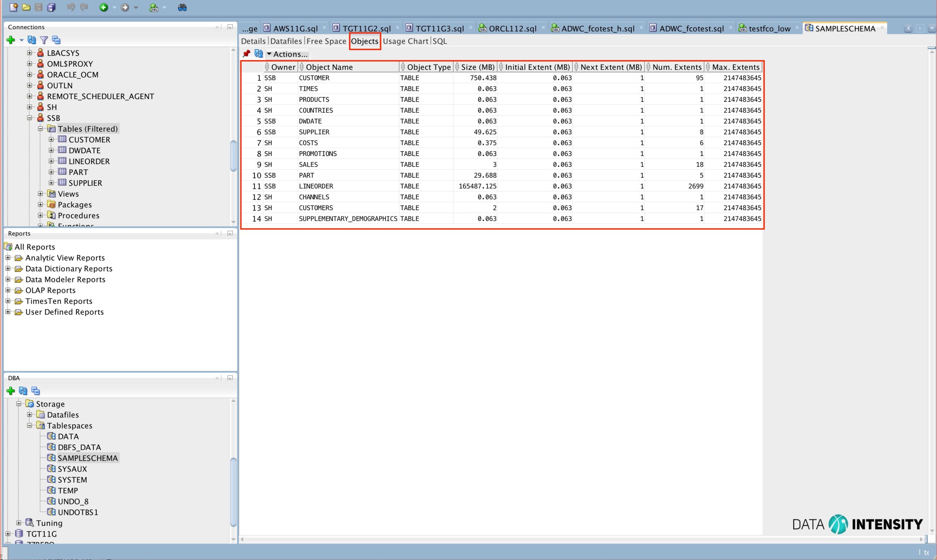This screenshot has height=560, width=937.
Task: Click green plus icon in DBA panel
Action: pos(11,391)
